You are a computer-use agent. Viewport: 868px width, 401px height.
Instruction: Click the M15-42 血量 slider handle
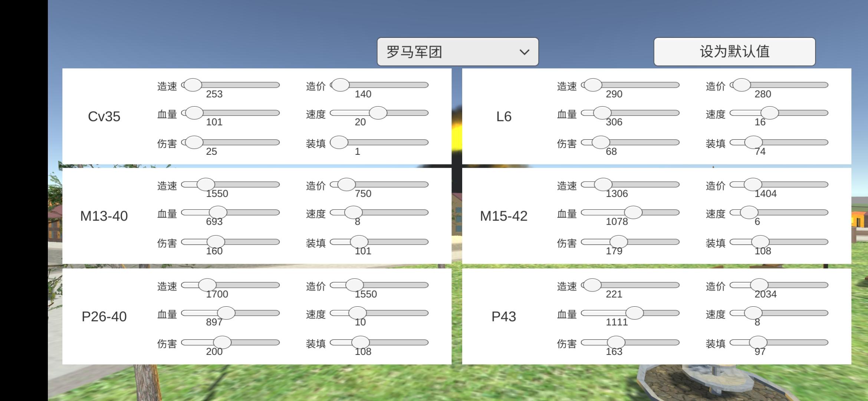click(633, 212)
